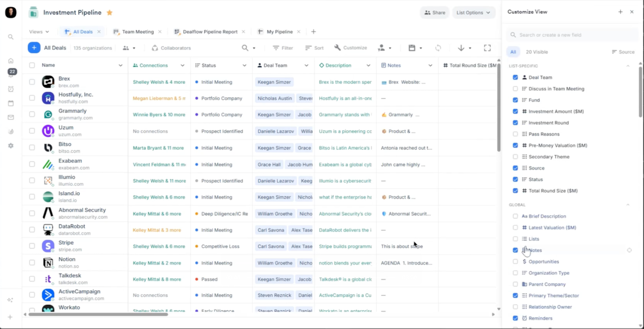Screen dimensions: 644x329
Task: Check the Discuss in Team Meeting checkbox
Action: pos(515,89)
